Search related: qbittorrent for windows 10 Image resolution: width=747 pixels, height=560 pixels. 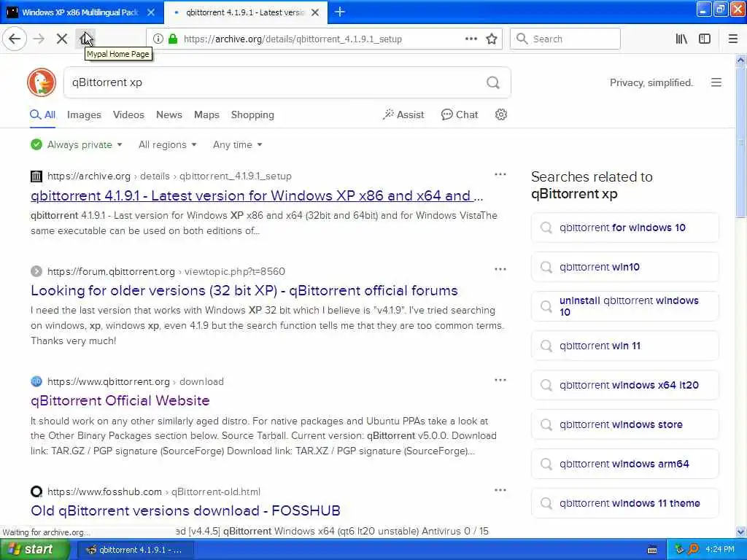[x=624, y=227]
